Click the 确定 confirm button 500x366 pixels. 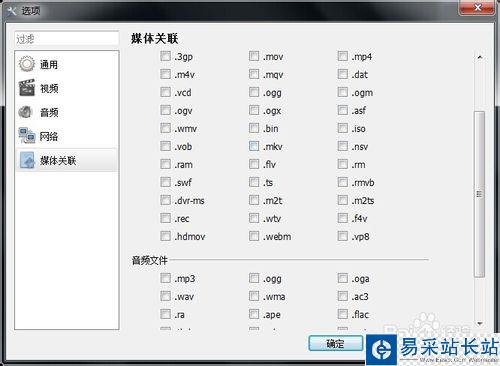tap(336, 343)
